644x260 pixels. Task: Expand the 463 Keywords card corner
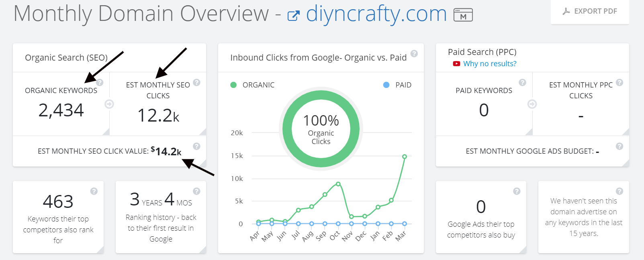coord(100,250)
